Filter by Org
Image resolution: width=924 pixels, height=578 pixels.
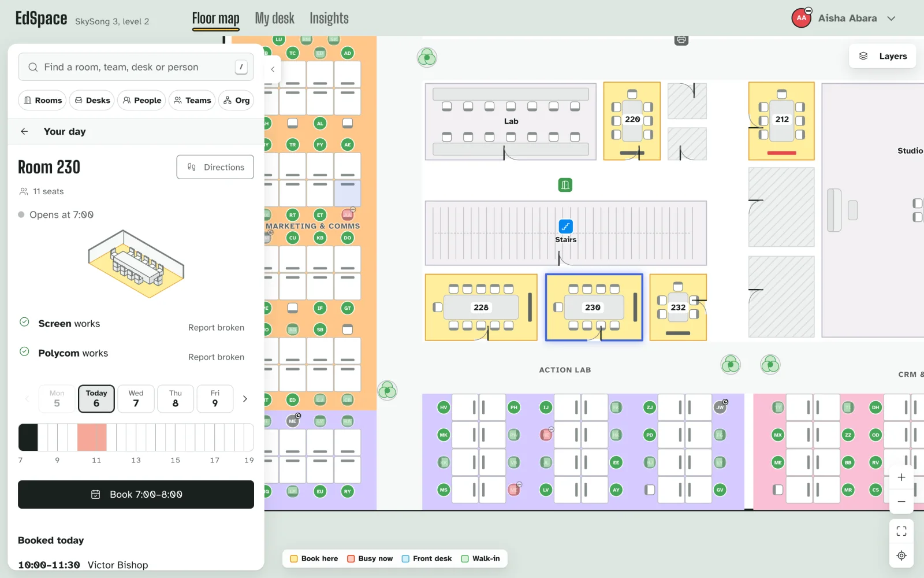(236, 100)
